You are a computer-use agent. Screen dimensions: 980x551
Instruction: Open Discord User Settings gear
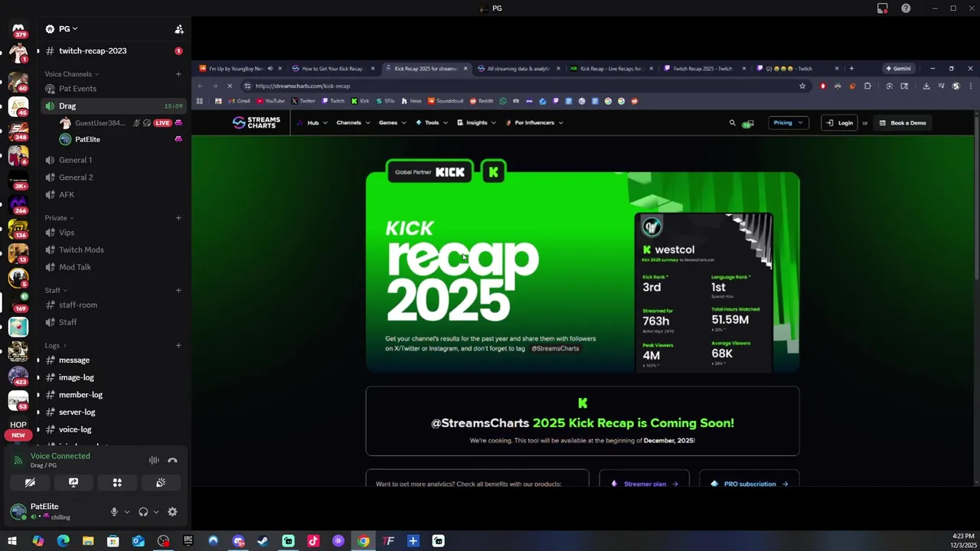coord(172,512)
